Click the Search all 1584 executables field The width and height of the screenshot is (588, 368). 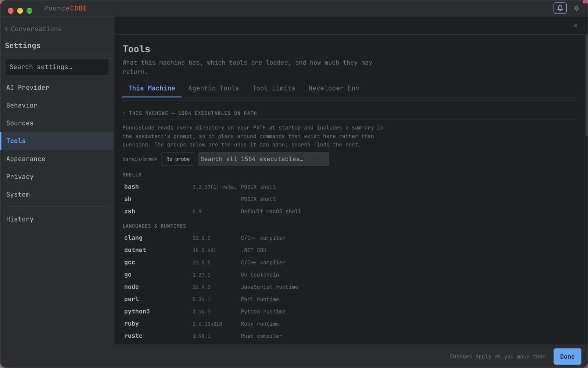point(263,159)
